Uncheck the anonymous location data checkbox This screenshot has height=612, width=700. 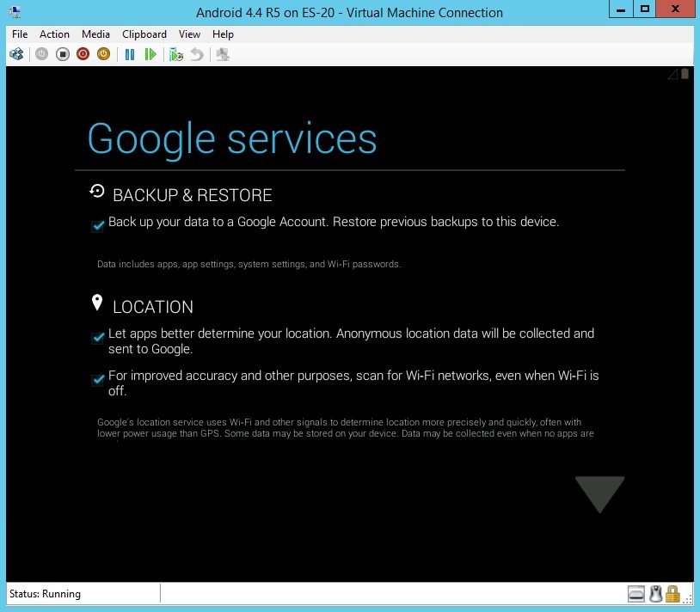(x=98, y=338)
